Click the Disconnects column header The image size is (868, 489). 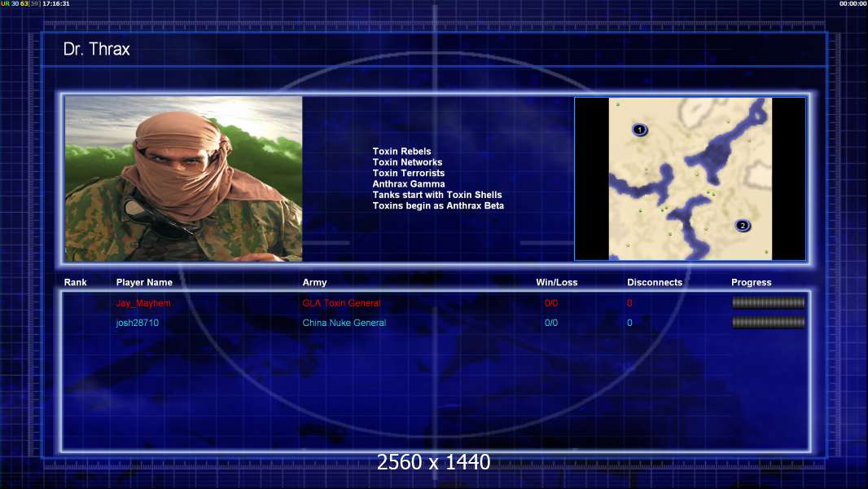655,283
